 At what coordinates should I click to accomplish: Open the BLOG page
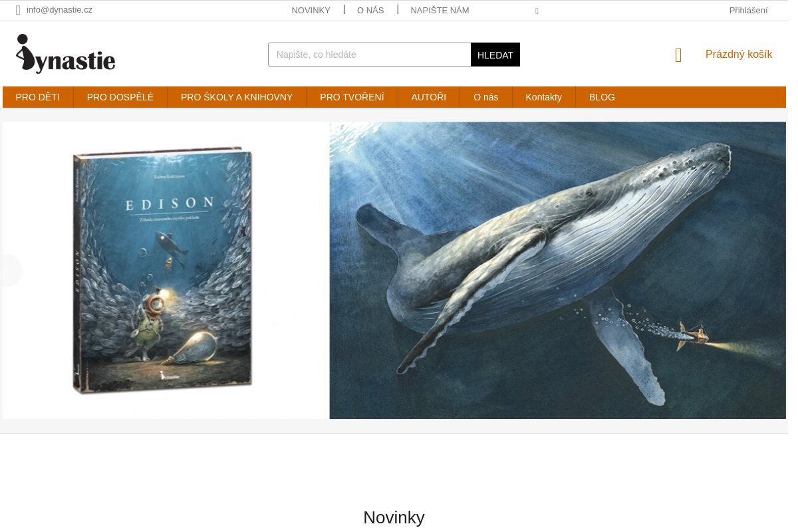(x=602, y=97)
